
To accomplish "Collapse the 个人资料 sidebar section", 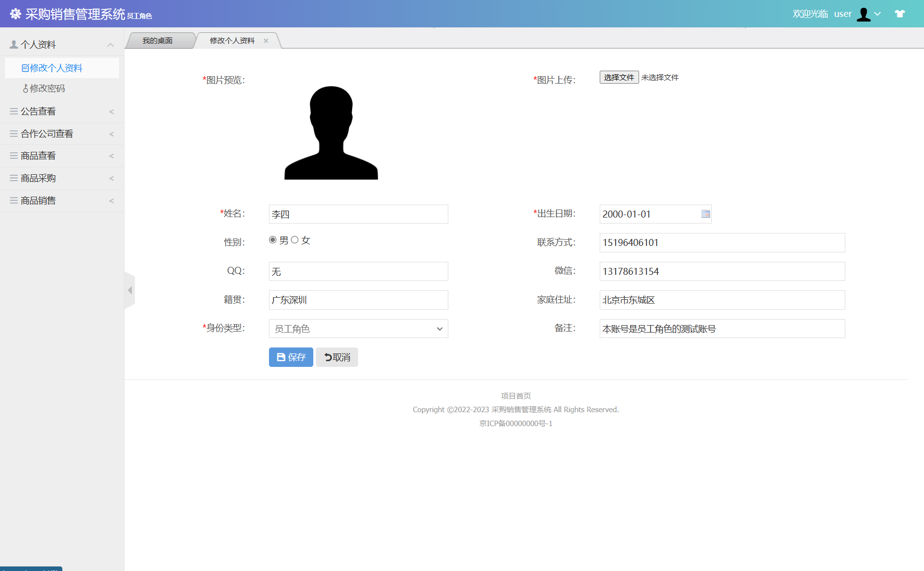I will (110, 44).
